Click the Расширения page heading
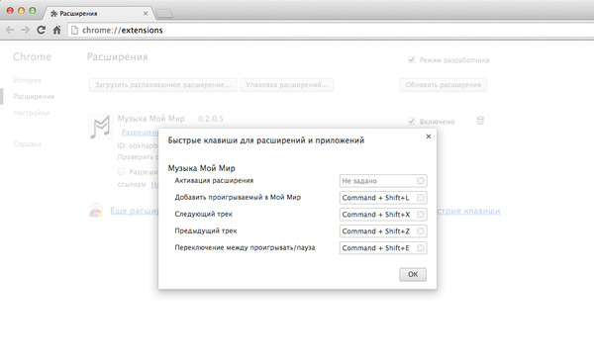The width and height of the screenshot is (594, 364). click(118, 57)
